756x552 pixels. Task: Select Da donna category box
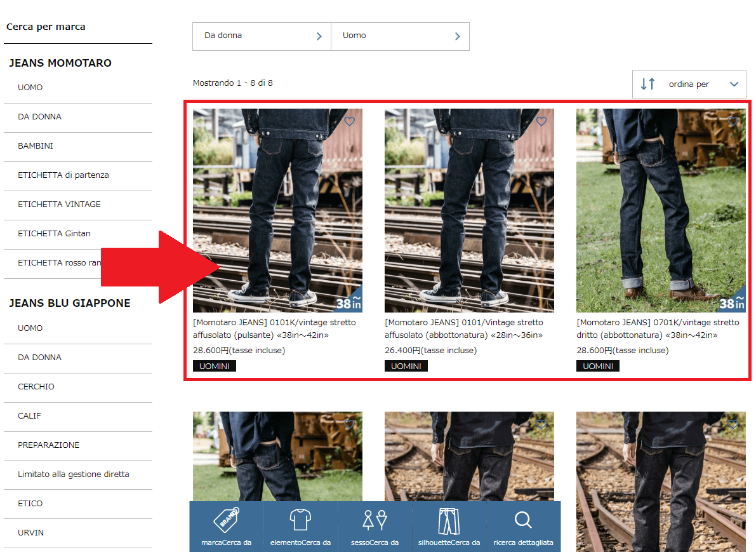262,36
